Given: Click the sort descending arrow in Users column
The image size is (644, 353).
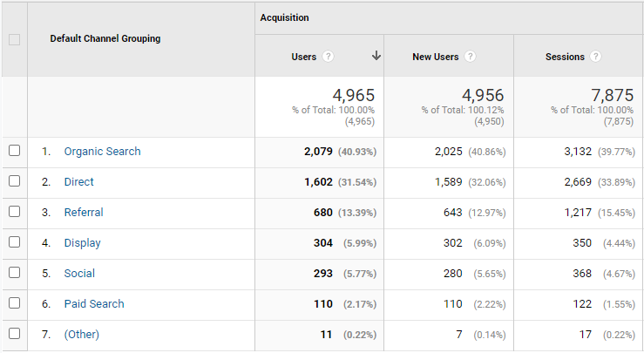Looking at the screenshot, I should click(376, 56).
